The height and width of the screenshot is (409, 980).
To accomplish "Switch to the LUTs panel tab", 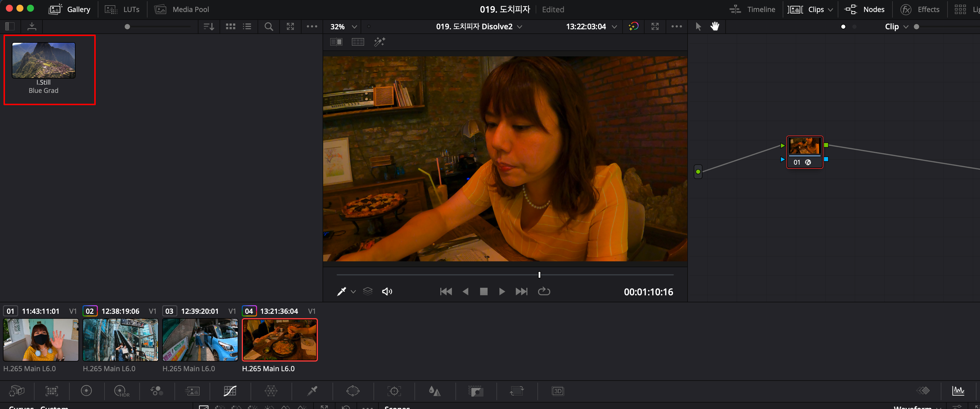I will tap(122, 9).
